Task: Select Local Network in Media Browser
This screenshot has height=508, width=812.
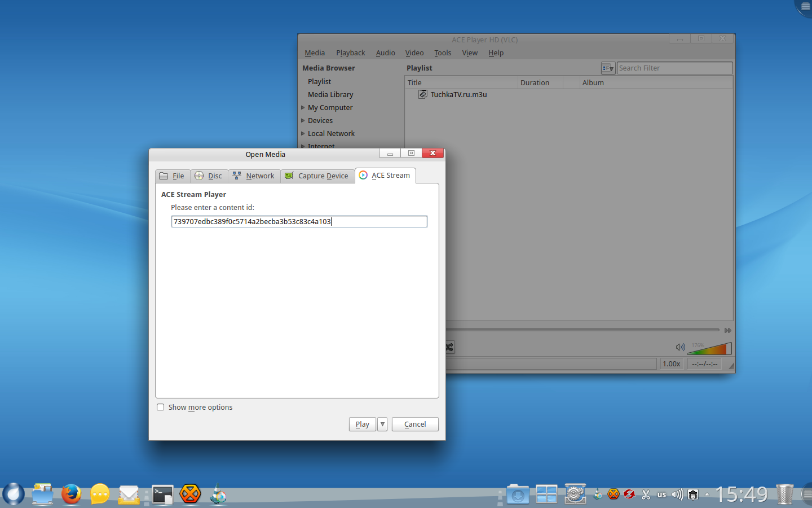Action: [x=332, y=134]
